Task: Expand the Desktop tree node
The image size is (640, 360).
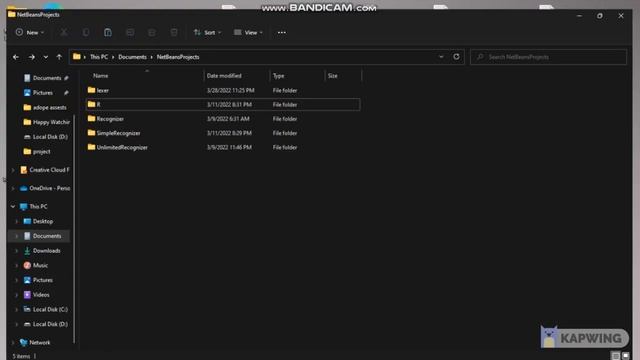Action: coord(17,221)
